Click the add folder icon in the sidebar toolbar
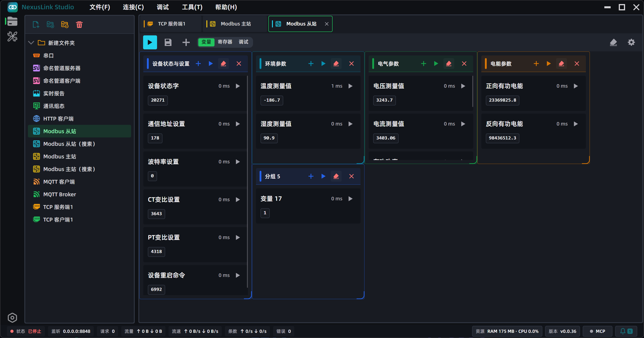This screenshot has width=644, height=338. 50,25
